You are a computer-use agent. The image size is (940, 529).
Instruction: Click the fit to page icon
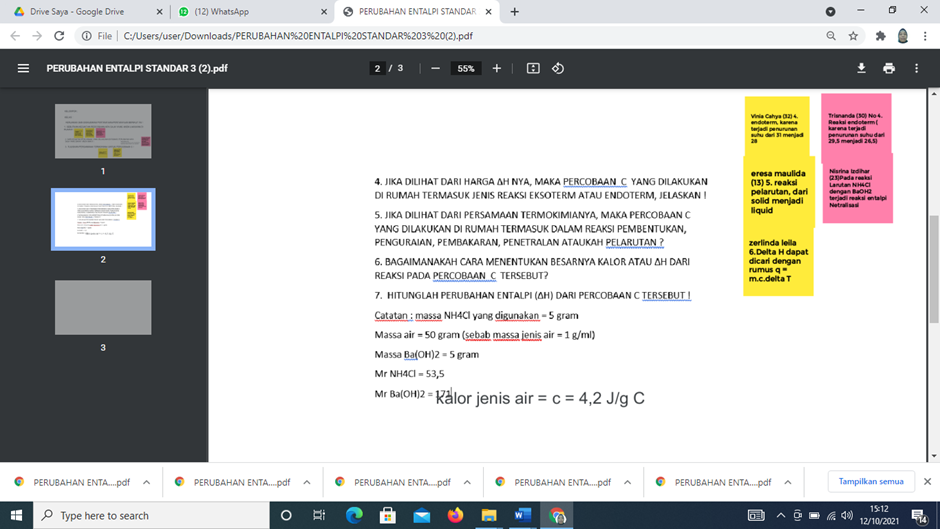(x=533, y=69)
